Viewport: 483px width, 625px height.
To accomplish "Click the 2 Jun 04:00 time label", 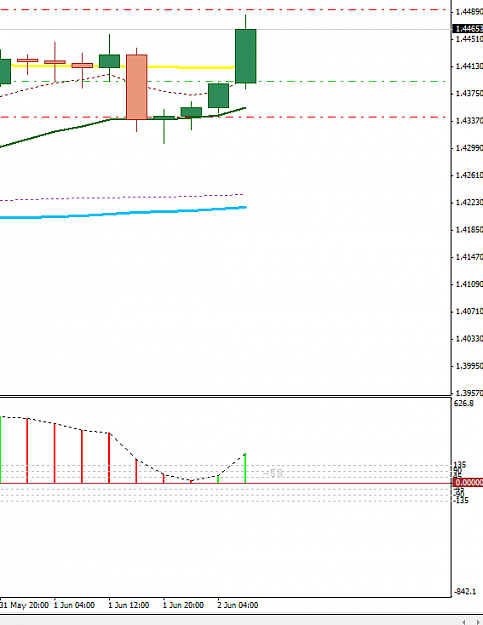I will (x=238, y=605).
